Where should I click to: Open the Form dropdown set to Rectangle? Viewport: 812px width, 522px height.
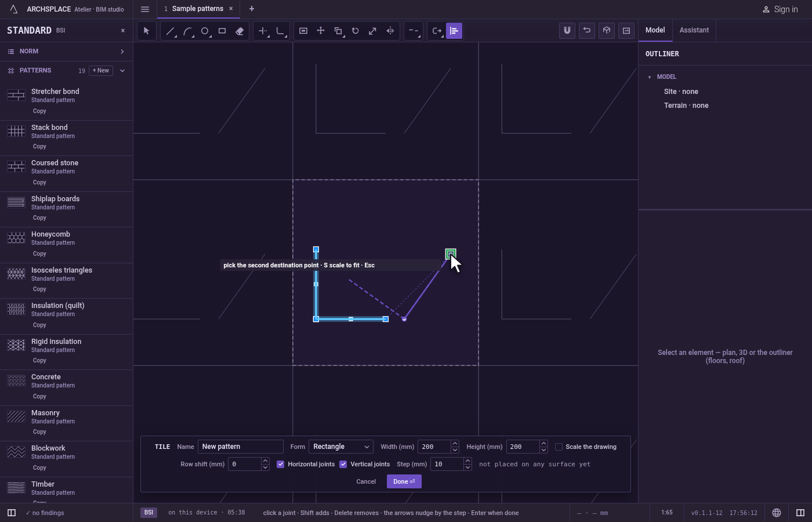pos(341,447)
